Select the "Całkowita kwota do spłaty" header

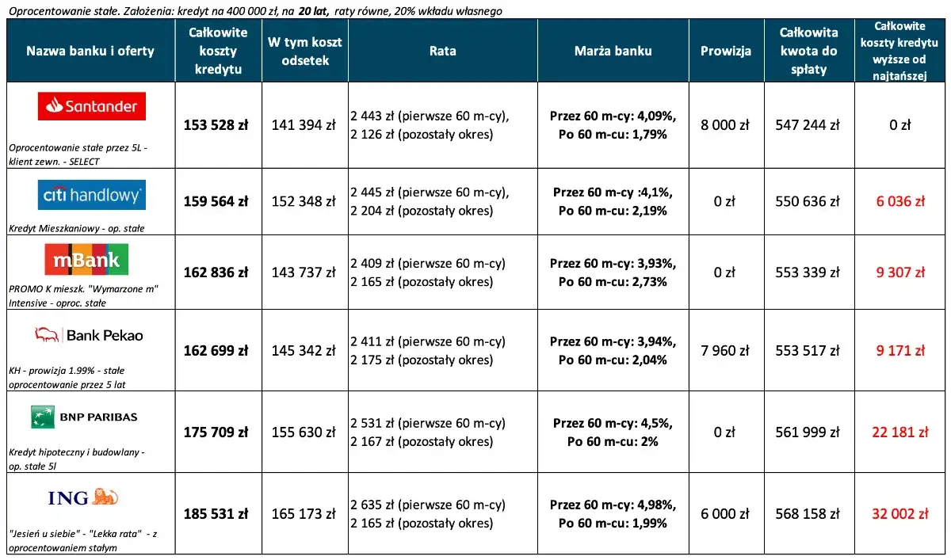click(808, 51)
